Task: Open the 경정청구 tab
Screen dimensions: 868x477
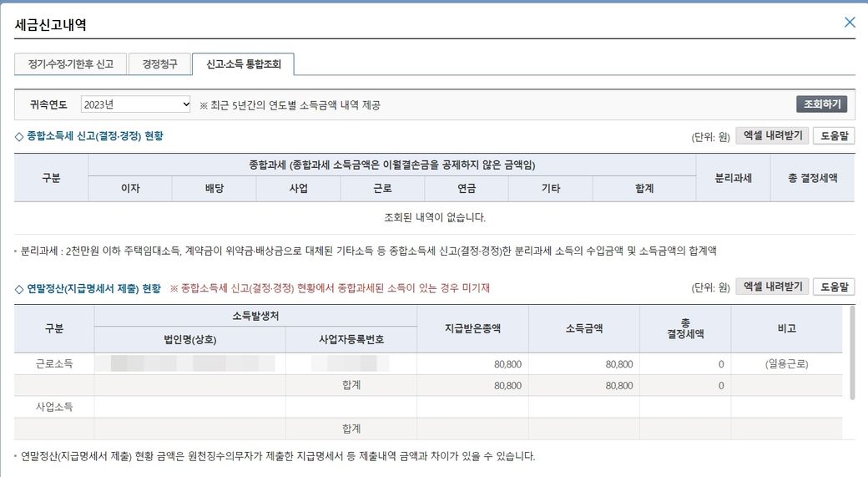Action: click(159, 64)
